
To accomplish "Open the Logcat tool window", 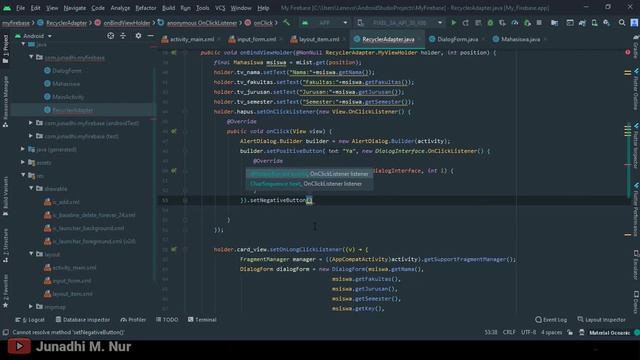I will (30, 320).
